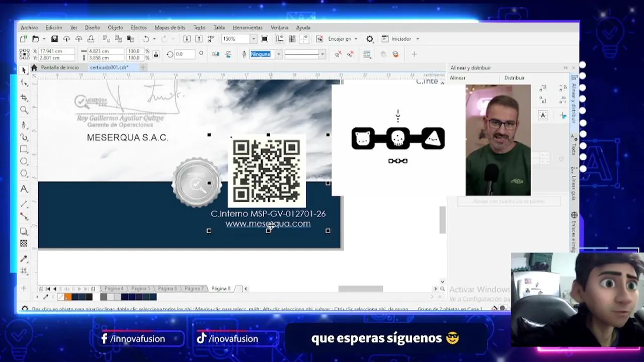Expand the Undo history dropdown arrow
The image size is (644, 362).
(153, 39)
